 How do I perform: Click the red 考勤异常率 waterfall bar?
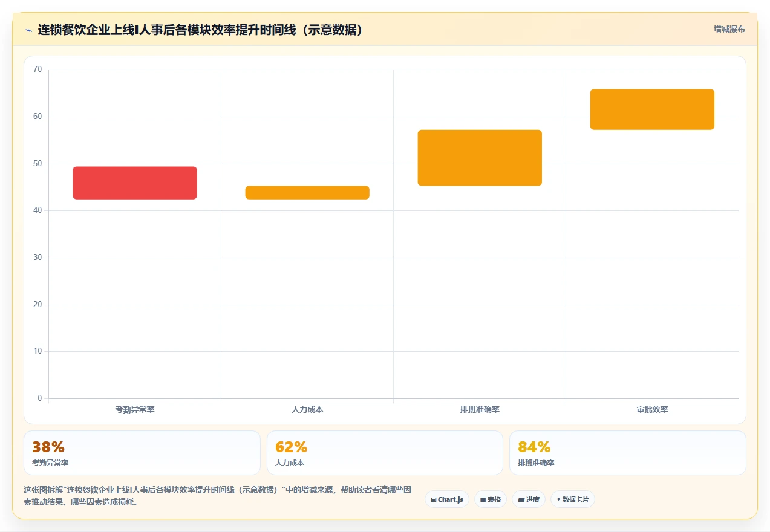(x=135, y=183)
